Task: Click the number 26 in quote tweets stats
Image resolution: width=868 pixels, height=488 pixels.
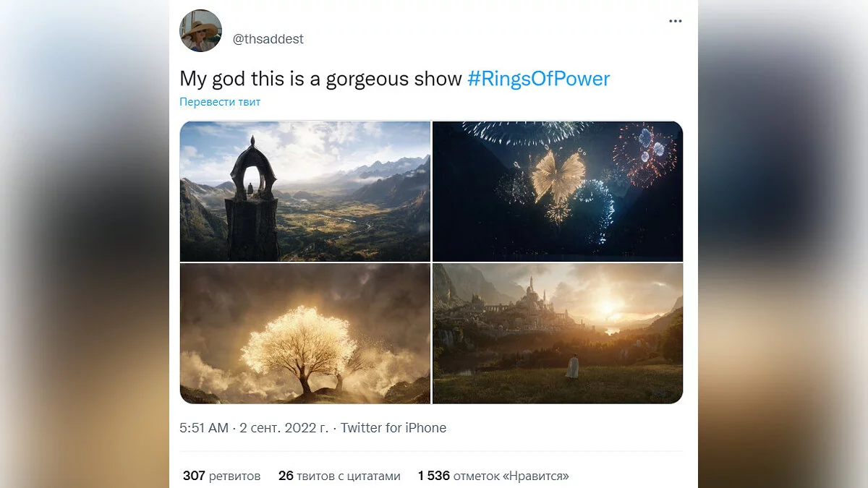Action: pos(286,476)
